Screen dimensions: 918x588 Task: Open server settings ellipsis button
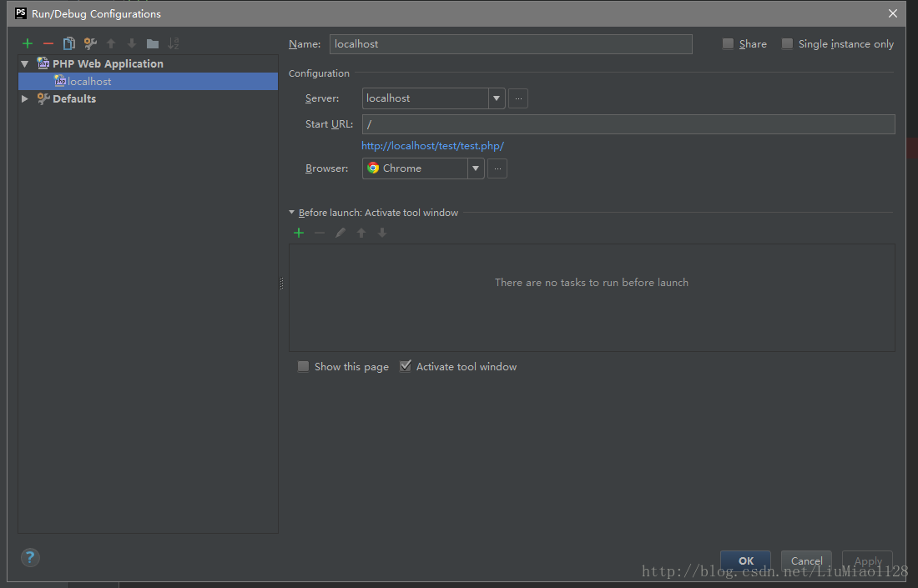pos(518,98)
